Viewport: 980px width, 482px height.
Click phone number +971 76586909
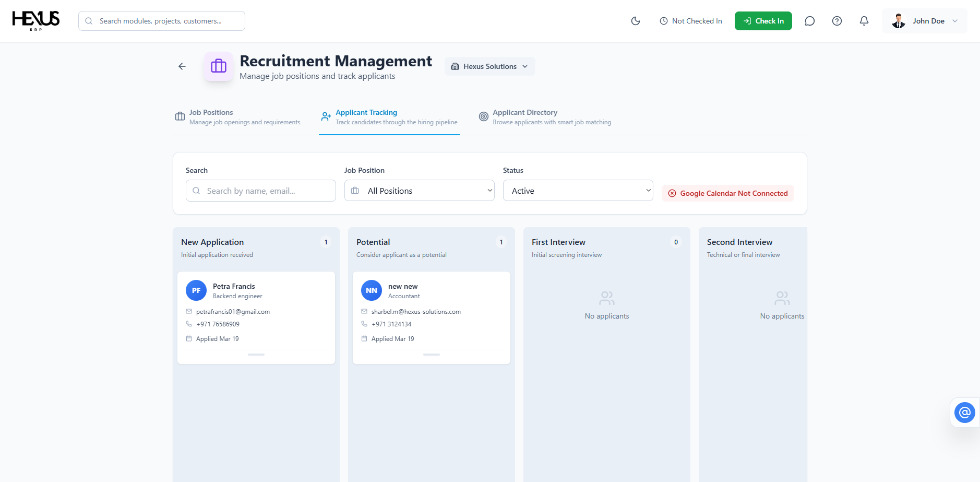pos(218,324)
